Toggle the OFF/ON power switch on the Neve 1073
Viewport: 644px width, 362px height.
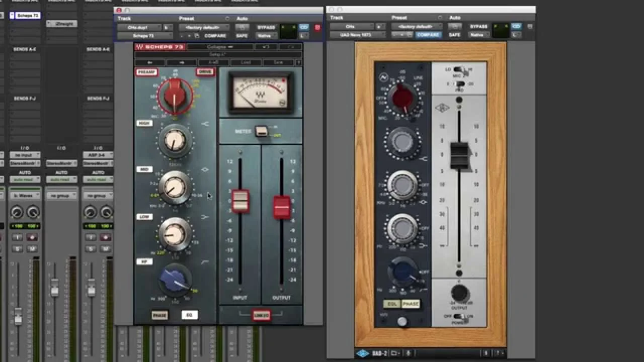point(458,317)
